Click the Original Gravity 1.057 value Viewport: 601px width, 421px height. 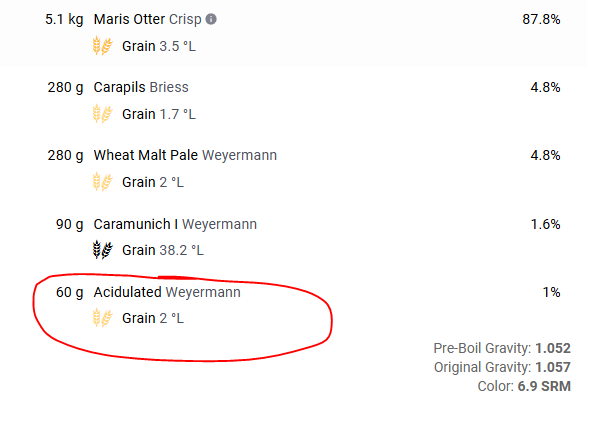pos(552,368)
